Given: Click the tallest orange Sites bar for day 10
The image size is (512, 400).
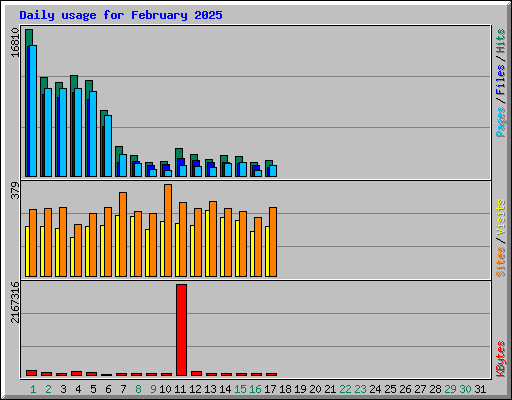Looking at the screenshot, I should point(168,230).
